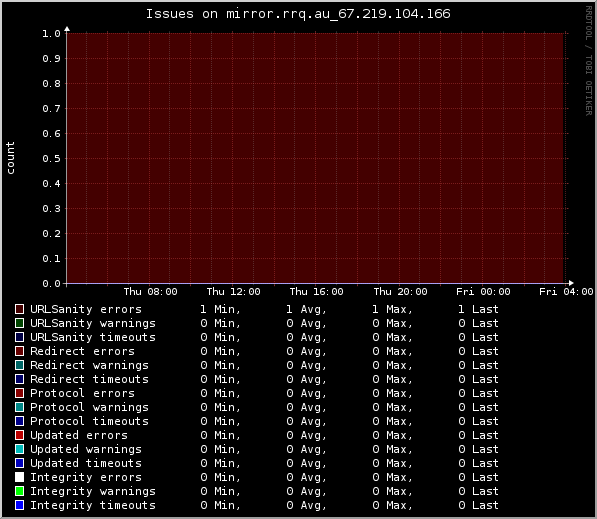Screen dimensions: 597x519
Task: Click the URLSanity warnings green swatch
Action: coord(19,323)
